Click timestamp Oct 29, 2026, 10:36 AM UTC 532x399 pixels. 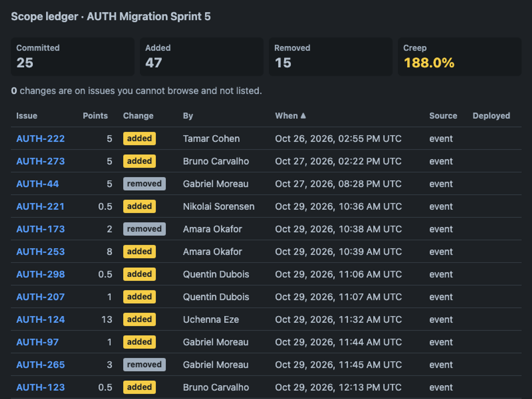click(338, 207)
